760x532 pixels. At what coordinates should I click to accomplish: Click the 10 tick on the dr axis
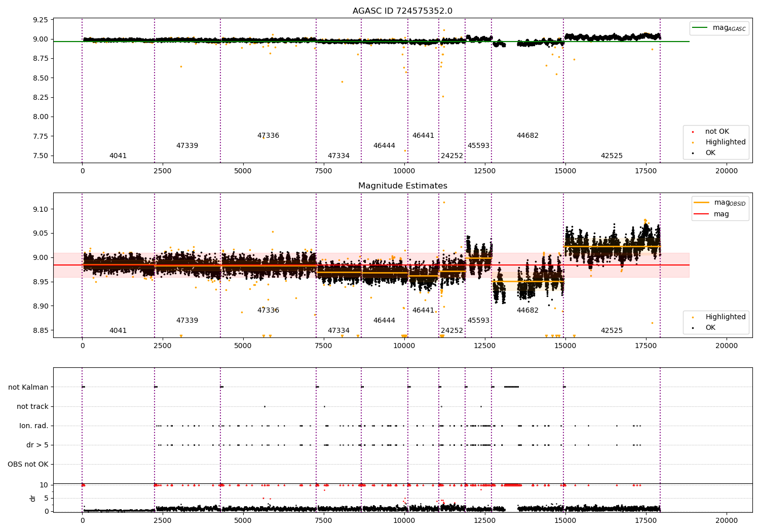(x=44, y=485)
